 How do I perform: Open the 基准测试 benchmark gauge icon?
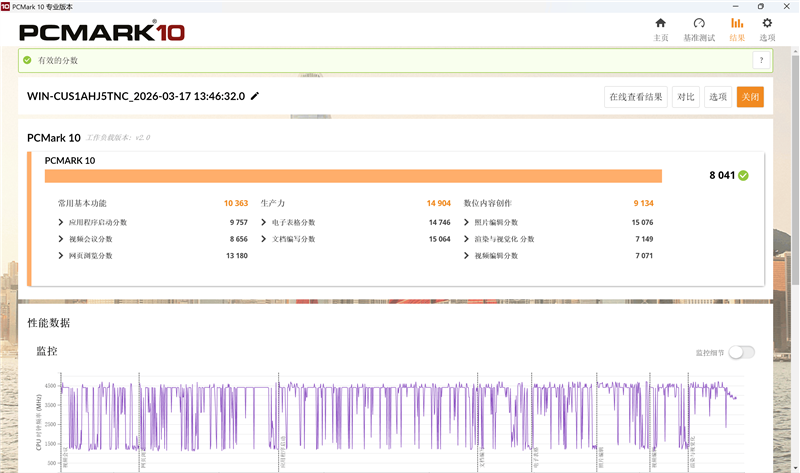[699, 23]
